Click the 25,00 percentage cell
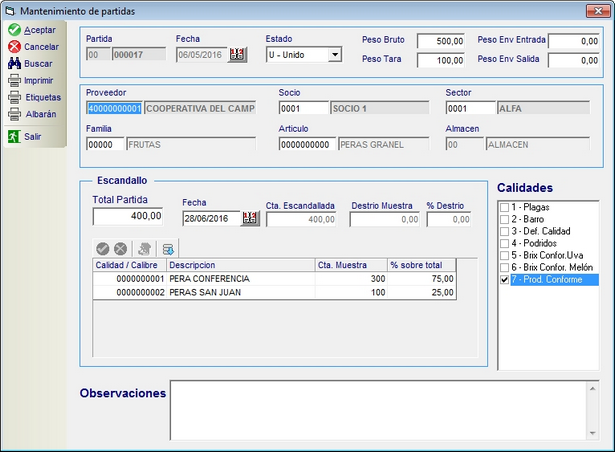Screen dimensions: 615x452 pos(422,292)
